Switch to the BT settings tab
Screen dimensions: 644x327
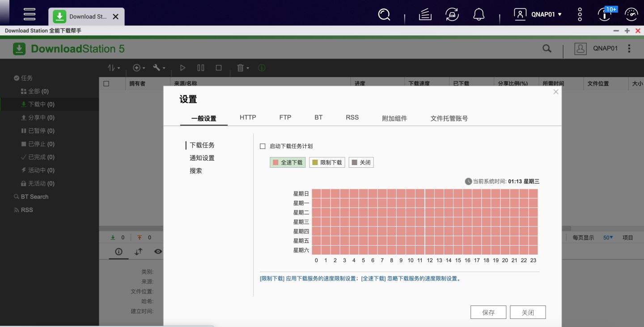318,117
